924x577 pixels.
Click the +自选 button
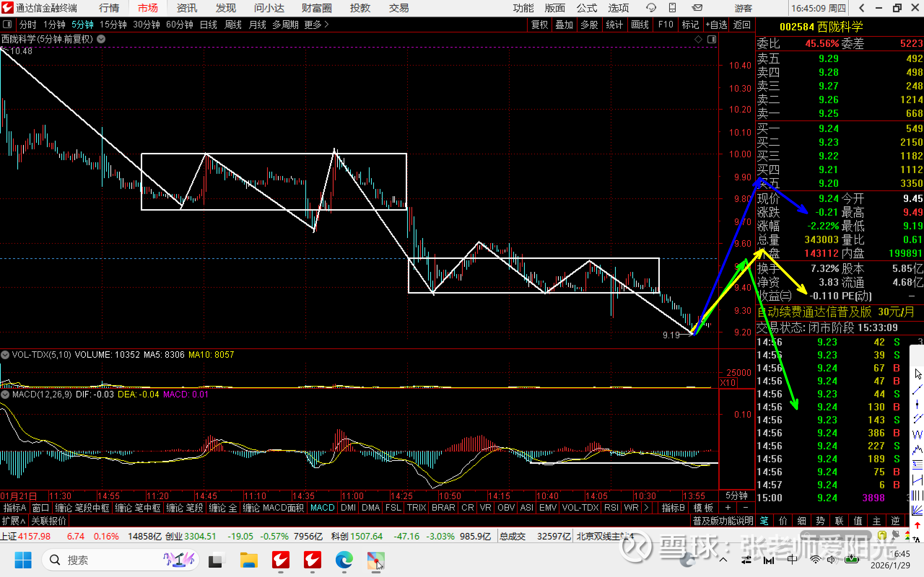click(716, 25)
